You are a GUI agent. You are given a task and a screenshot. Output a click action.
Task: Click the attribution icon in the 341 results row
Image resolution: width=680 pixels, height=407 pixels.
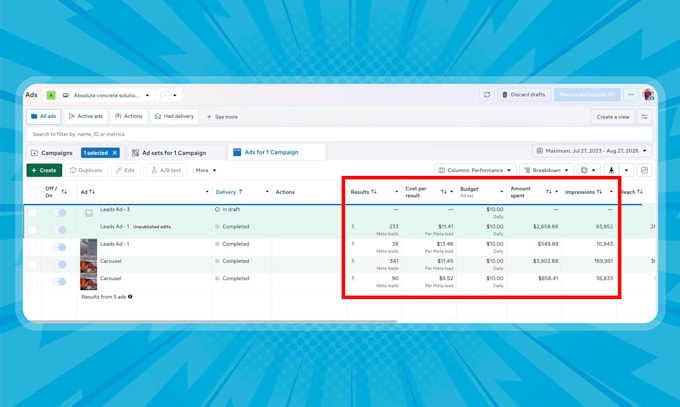pos(353,261)
